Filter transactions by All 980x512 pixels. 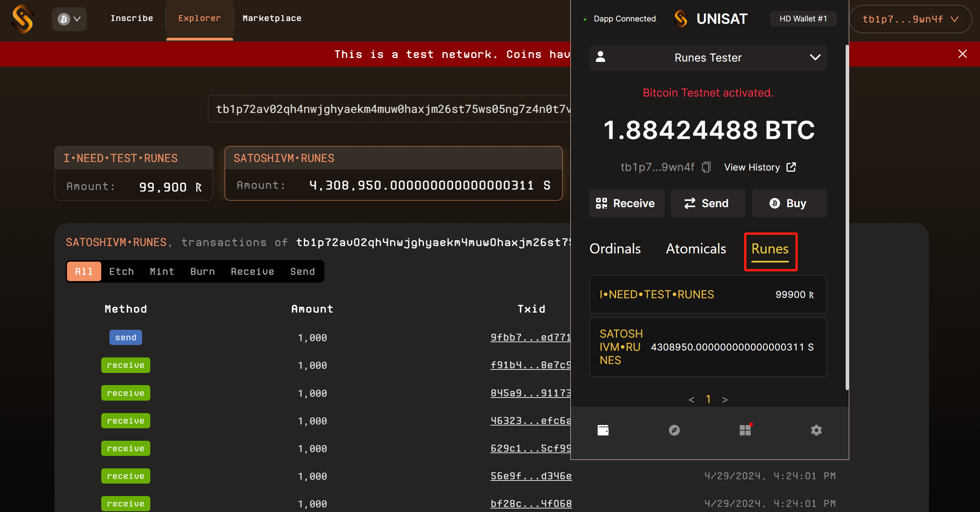(84, 271)
